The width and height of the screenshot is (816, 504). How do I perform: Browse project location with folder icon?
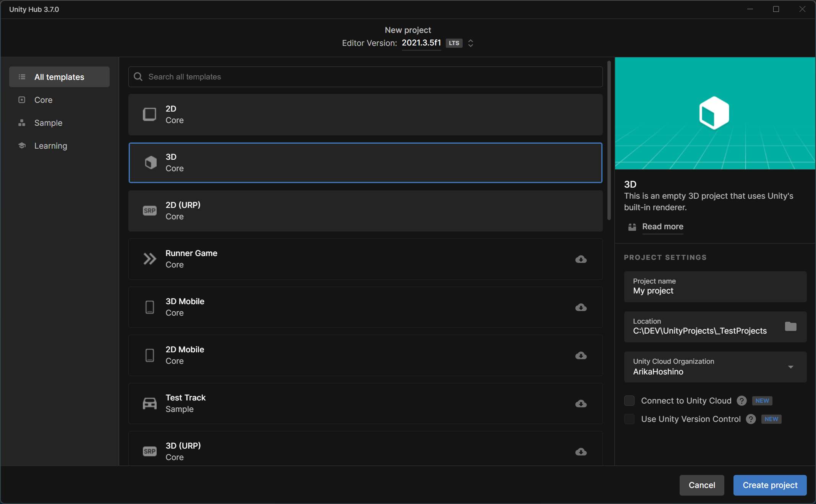790,326
